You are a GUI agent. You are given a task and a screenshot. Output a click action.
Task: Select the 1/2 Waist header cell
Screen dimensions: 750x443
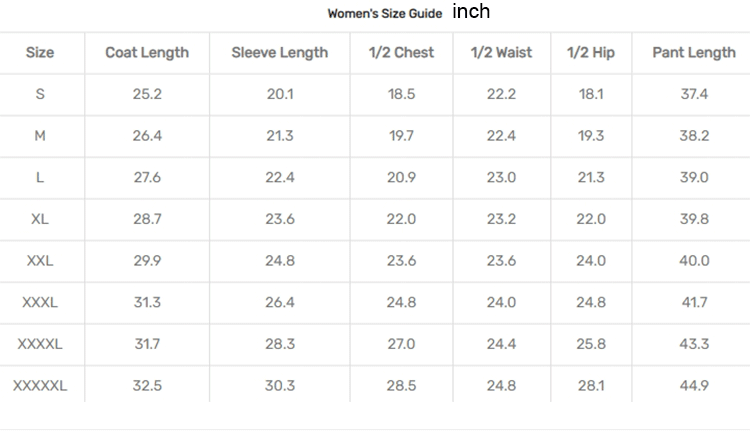coord(501,53)
